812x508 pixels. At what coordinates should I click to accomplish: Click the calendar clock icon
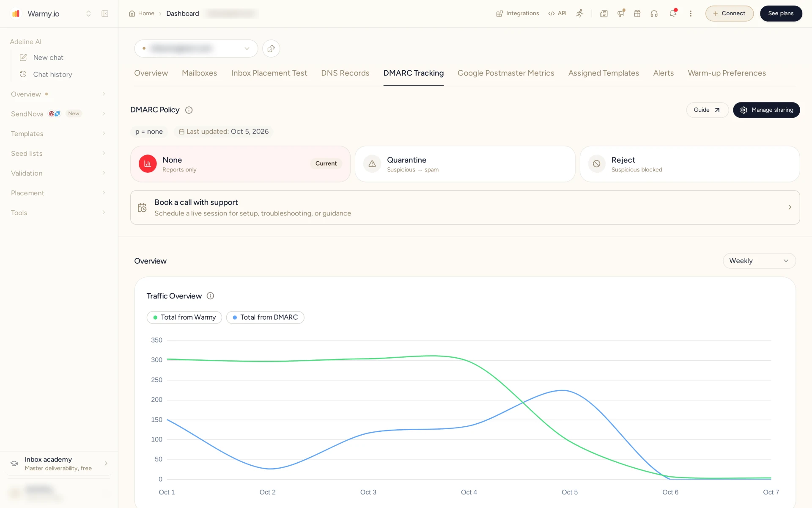tap(142, 208)
